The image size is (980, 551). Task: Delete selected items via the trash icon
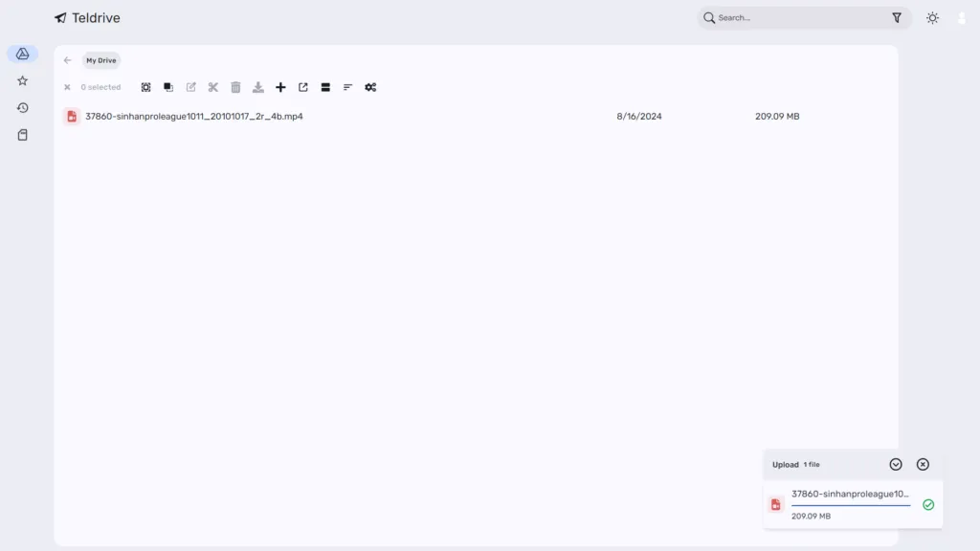click(x=235, y=87)
